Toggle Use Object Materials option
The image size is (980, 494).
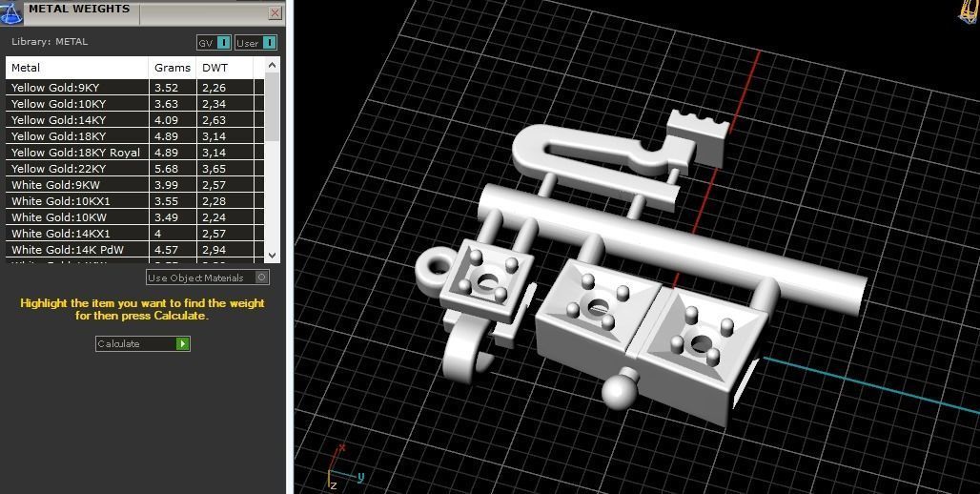point(208,278)
